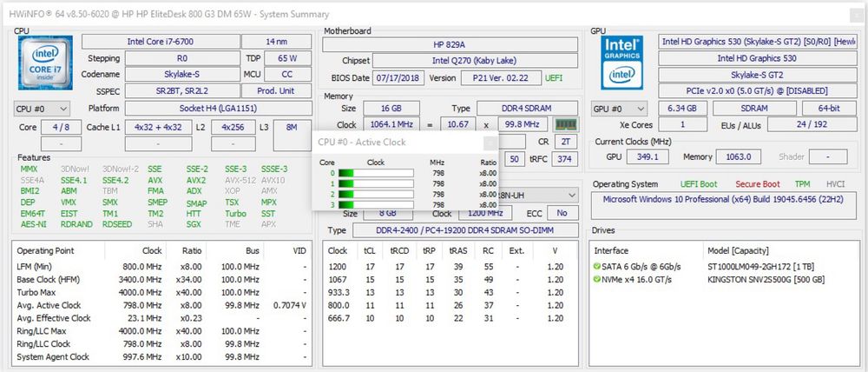Click the Core 1 clock bar
The height and width of the screenshot is (372, 868).
click(376, 183)
